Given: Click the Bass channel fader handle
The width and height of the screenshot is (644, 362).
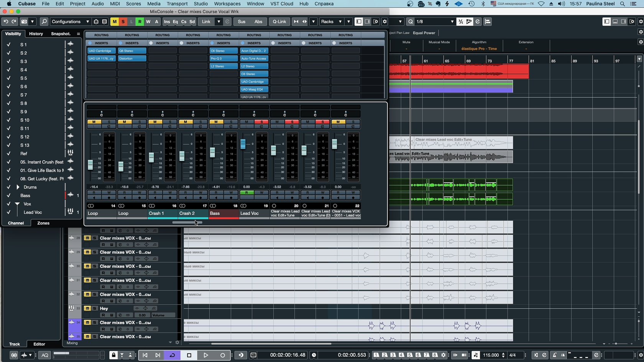Looking at the screenshot, I should [x=212, y=152].
